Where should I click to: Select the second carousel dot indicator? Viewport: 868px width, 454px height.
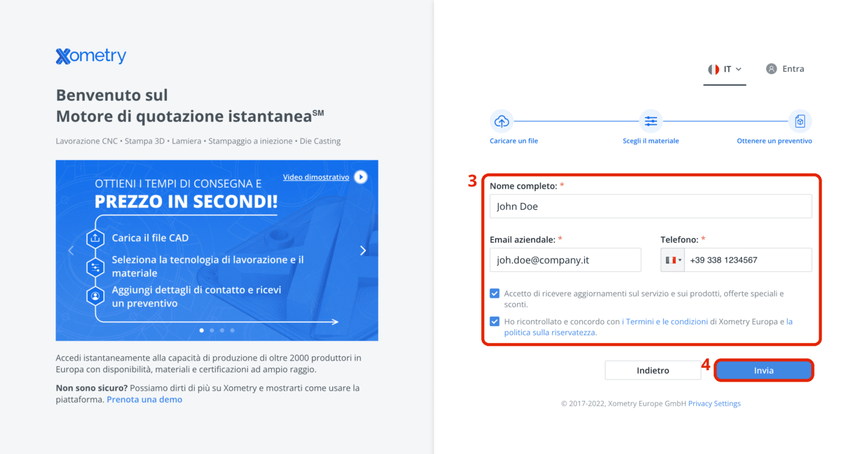212,330
